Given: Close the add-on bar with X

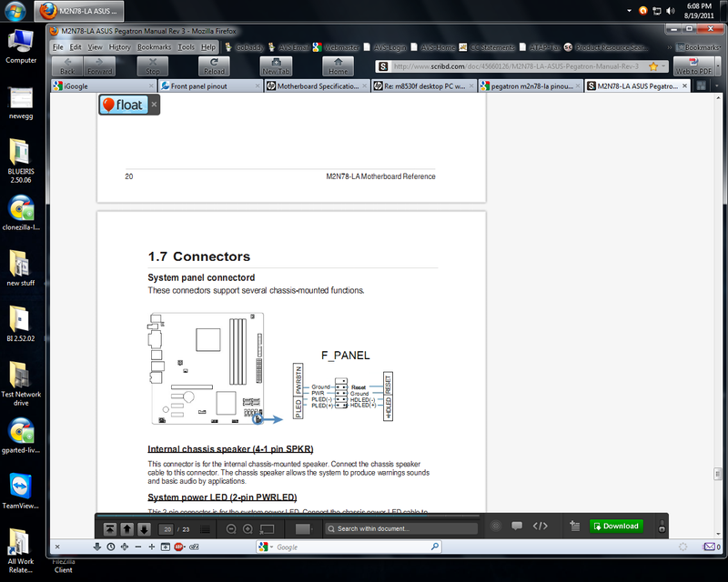Looking at the screenshot, I should point(57,547).
